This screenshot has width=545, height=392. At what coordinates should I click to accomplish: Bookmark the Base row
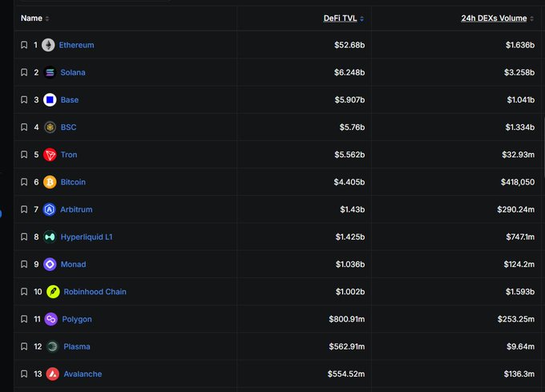click(x=24, y=99)
